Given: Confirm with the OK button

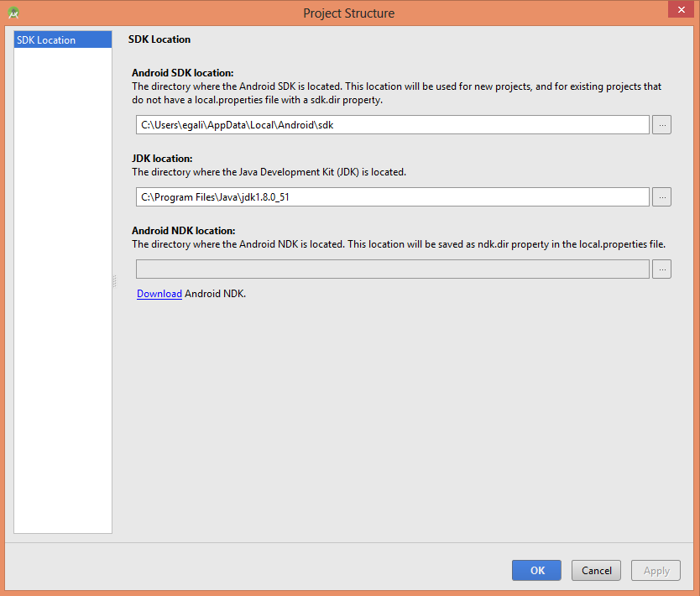Looking at the screenshot, I should (536, 570).
